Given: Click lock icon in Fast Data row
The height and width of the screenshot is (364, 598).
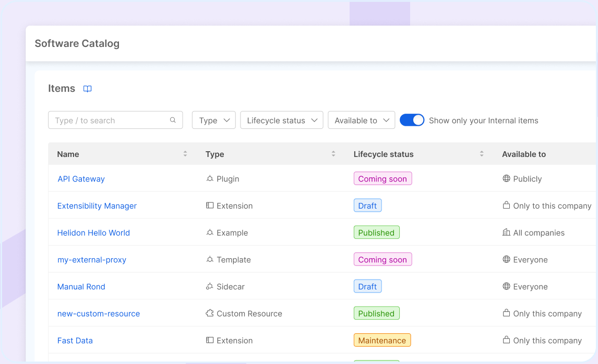Looking at the screenshot, I should pos(507,339).
